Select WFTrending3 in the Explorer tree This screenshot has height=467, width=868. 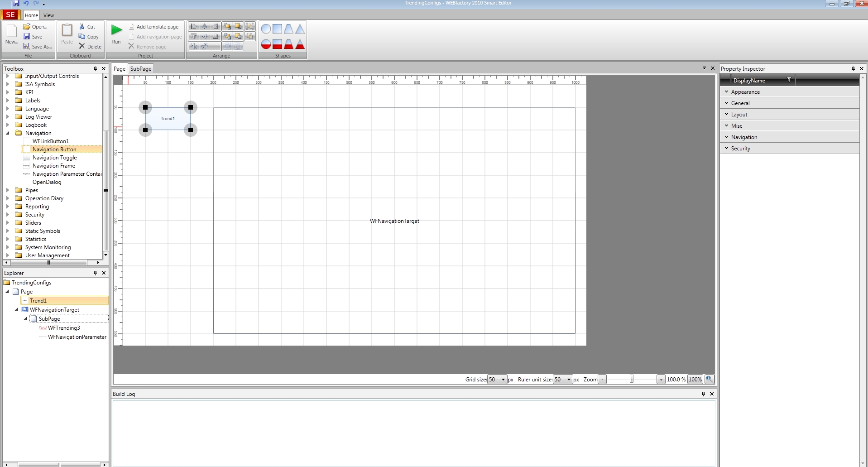pos(64,328)
